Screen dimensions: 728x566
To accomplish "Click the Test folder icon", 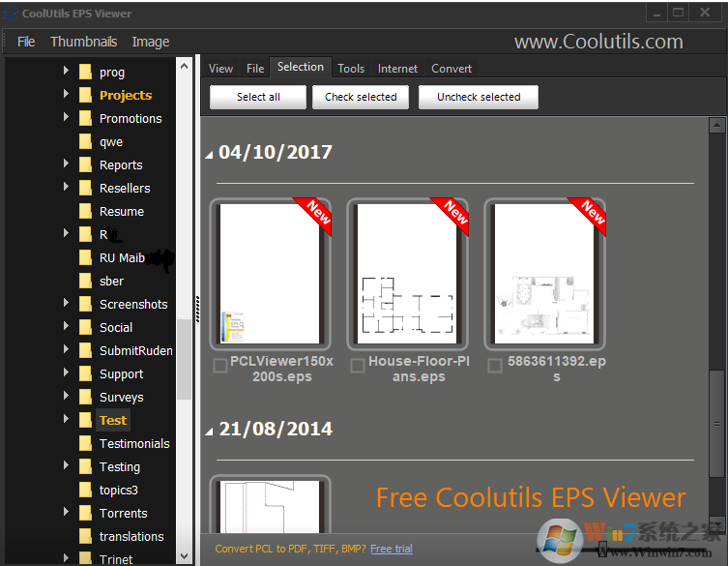I will click(85, 421).
